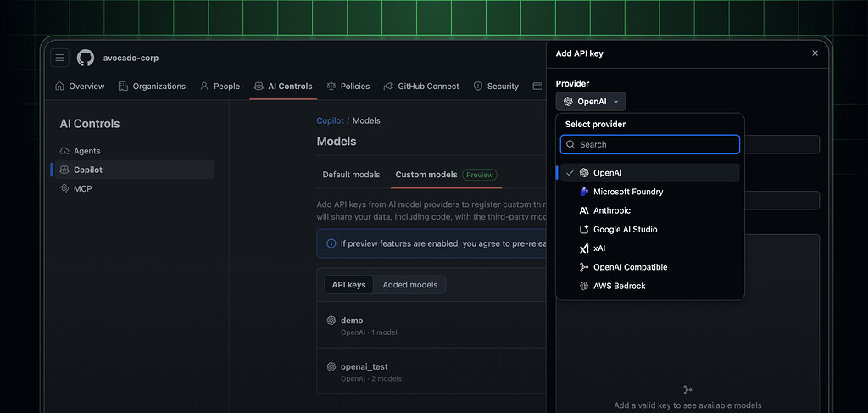Open the Security tab
The height and width of the screenshot is (413, 868).
[496, 87]
